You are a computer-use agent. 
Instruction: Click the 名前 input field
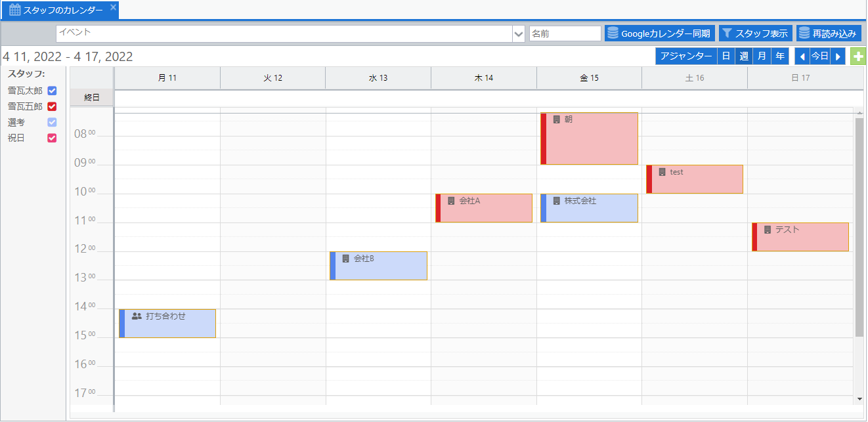click(x=565, y=33)
